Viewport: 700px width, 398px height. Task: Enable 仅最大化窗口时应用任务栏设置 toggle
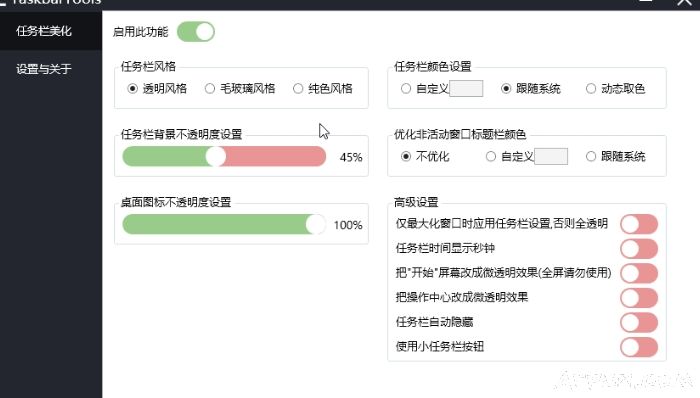(639, 224)
